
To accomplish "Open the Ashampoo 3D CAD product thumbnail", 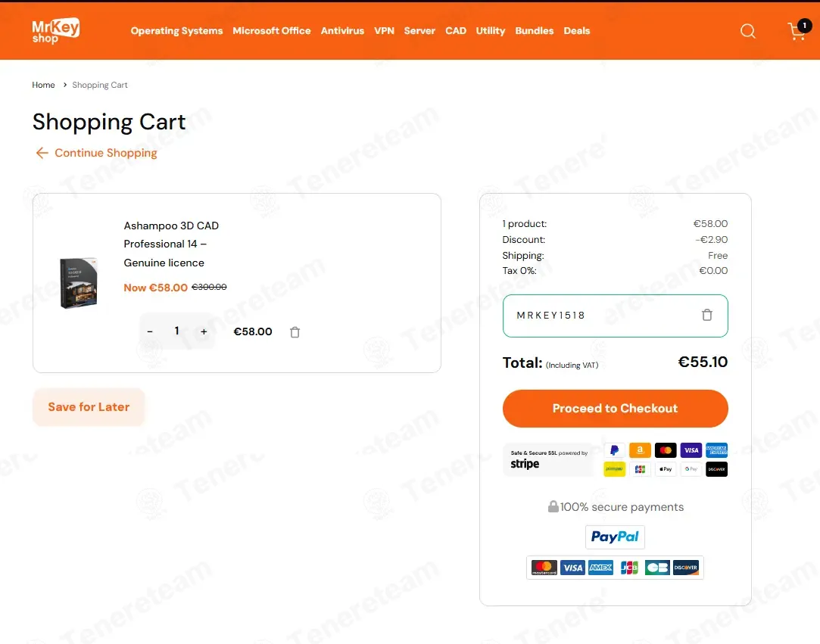I will pyautogui.click(x=79, y=283).
